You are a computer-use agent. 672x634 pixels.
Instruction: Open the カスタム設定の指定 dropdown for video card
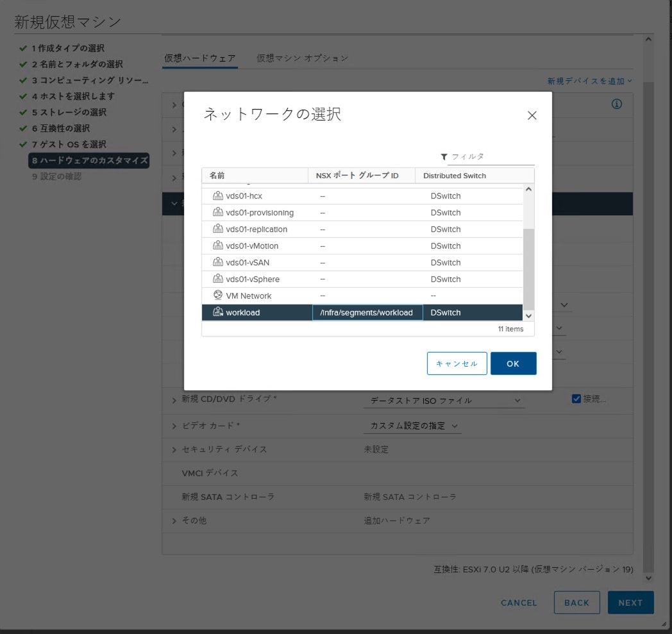pyautogui.click(x=412, y=426)
